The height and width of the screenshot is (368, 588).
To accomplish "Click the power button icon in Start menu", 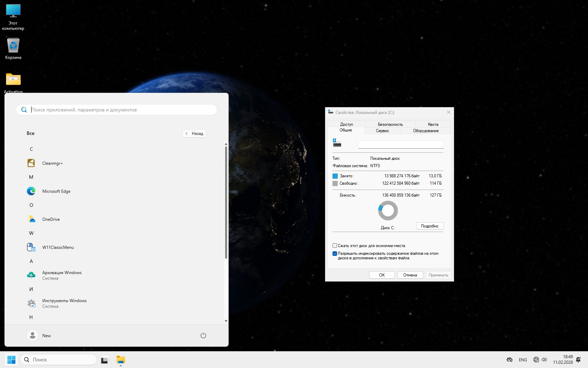I will point(203,335).
